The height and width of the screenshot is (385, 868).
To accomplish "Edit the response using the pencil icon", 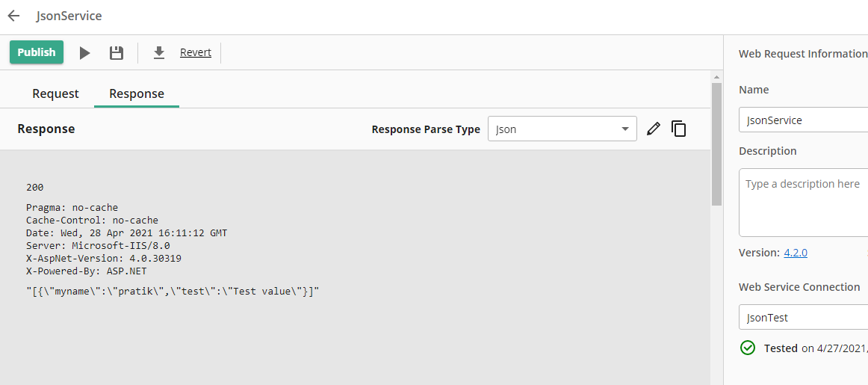I will point(654,129).
